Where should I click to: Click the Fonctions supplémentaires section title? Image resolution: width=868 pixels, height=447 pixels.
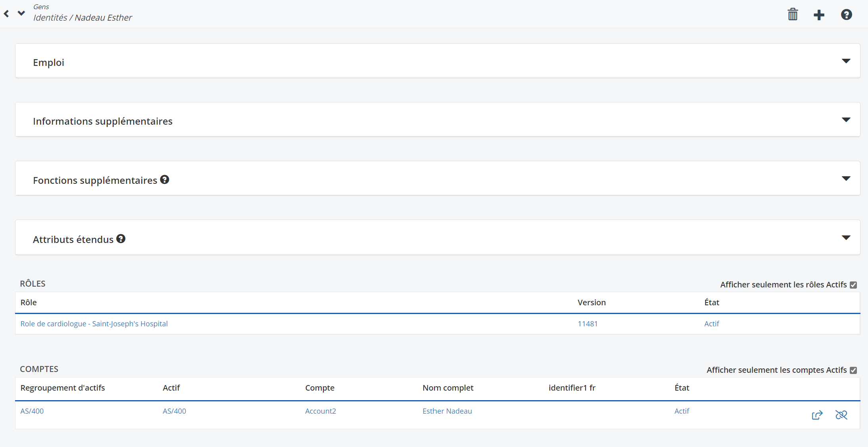click(x=95, y=180)
